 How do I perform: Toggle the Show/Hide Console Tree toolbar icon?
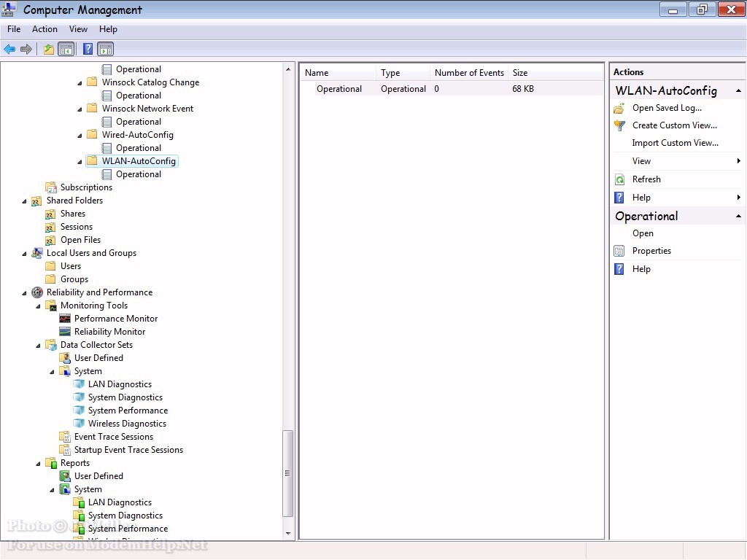pos(66,49)
